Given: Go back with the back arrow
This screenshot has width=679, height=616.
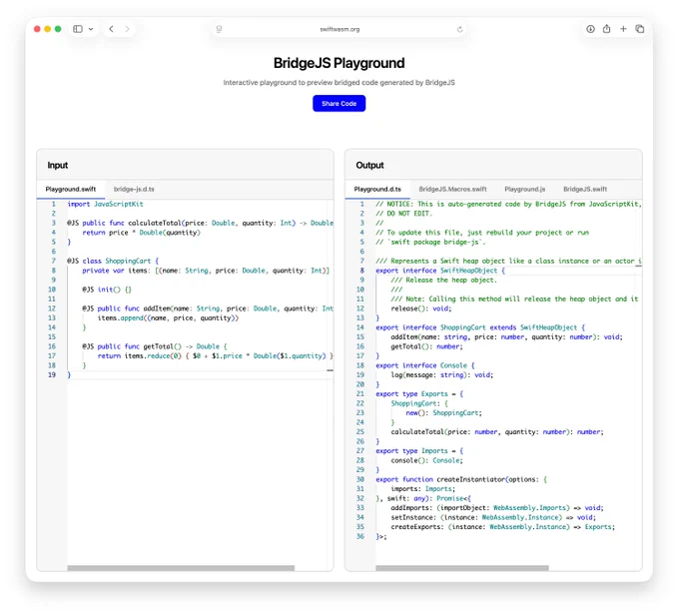Looking at the screenshot, I should (111, 29).
